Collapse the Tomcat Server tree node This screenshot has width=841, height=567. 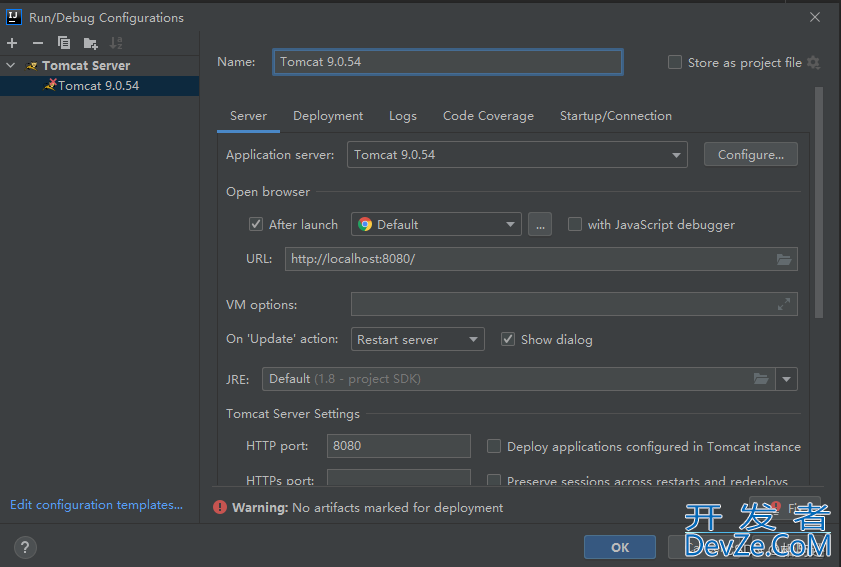click(x=11, y=65)
